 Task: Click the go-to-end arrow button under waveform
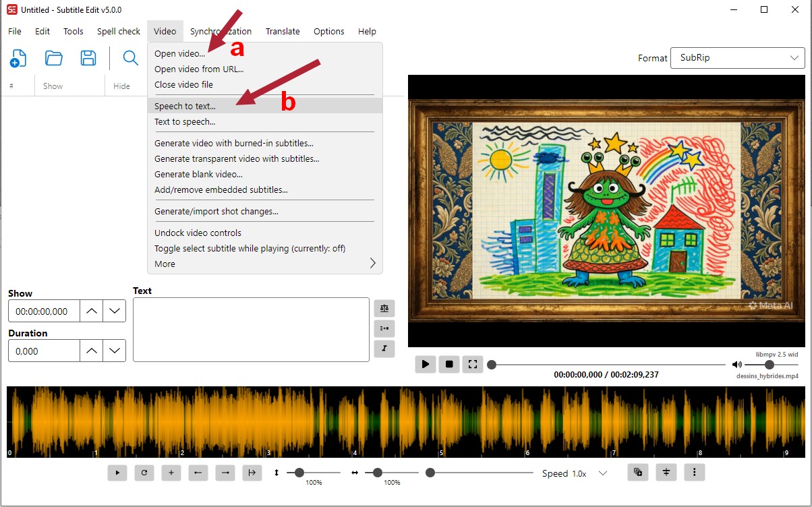(252, 473)
